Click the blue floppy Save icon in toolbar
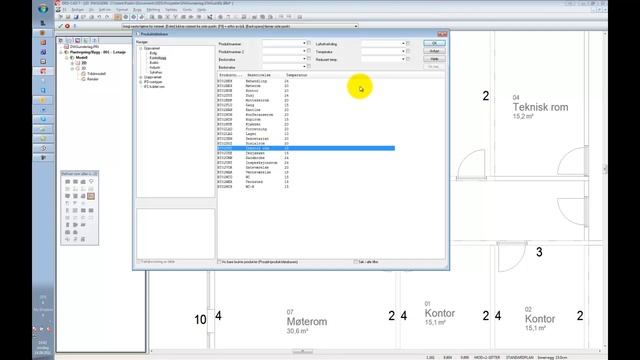 click(76, 17)
